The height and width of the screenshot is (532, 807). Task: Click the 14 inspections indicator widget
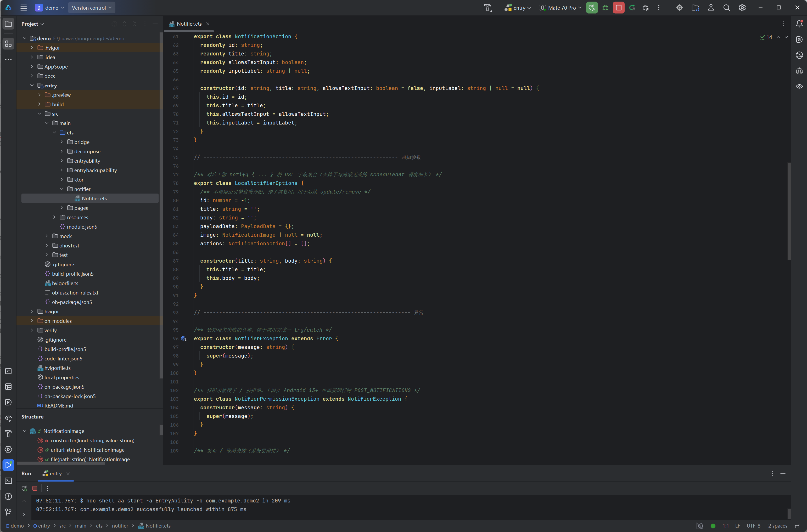tap(766, 37)
